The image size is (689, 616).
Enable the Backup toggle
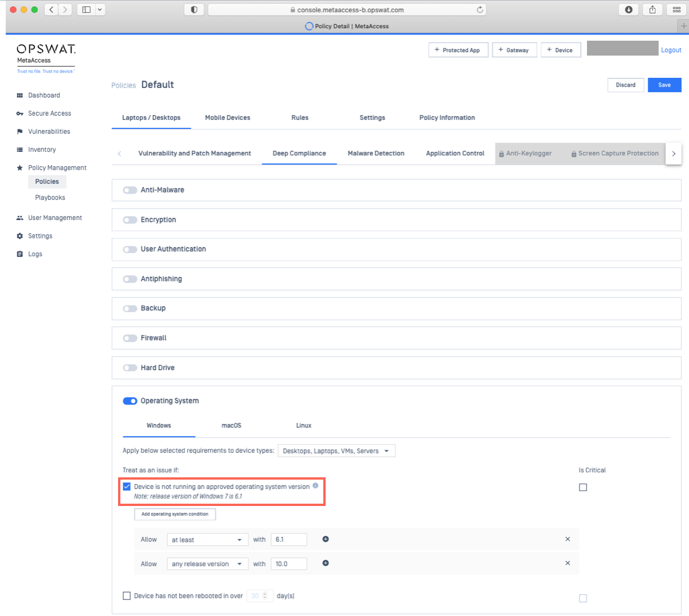[x=130, y=308]
